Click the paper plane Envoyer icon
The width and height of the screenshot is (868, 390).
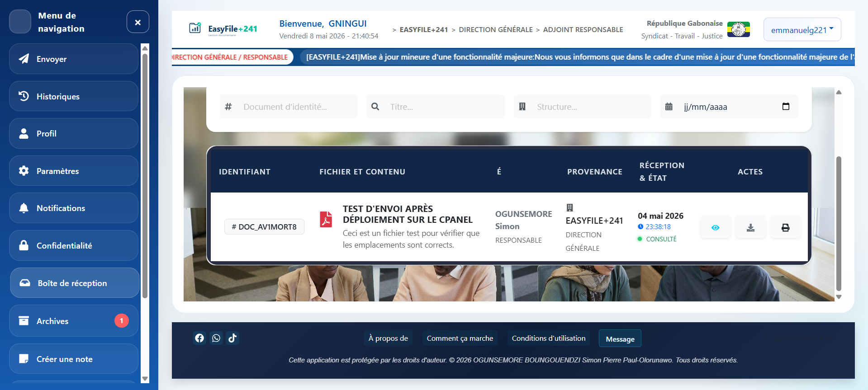pos(24,59)
